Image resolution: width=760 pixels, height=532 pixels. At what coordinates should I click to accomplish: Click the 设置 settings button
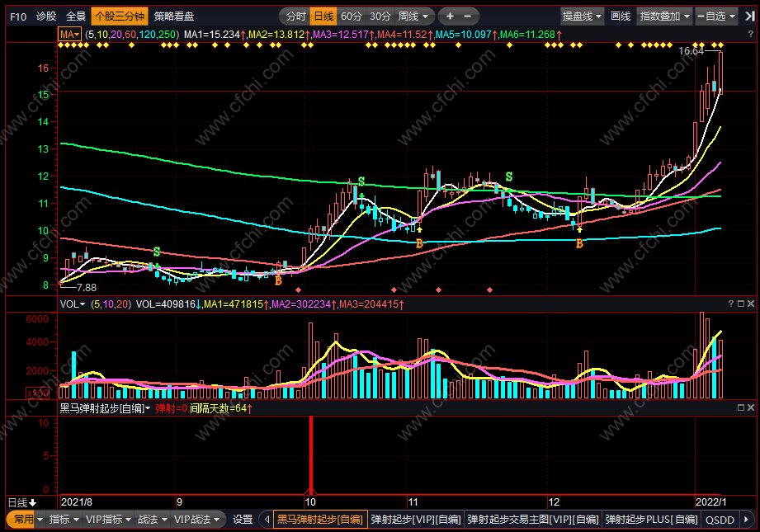243,520
